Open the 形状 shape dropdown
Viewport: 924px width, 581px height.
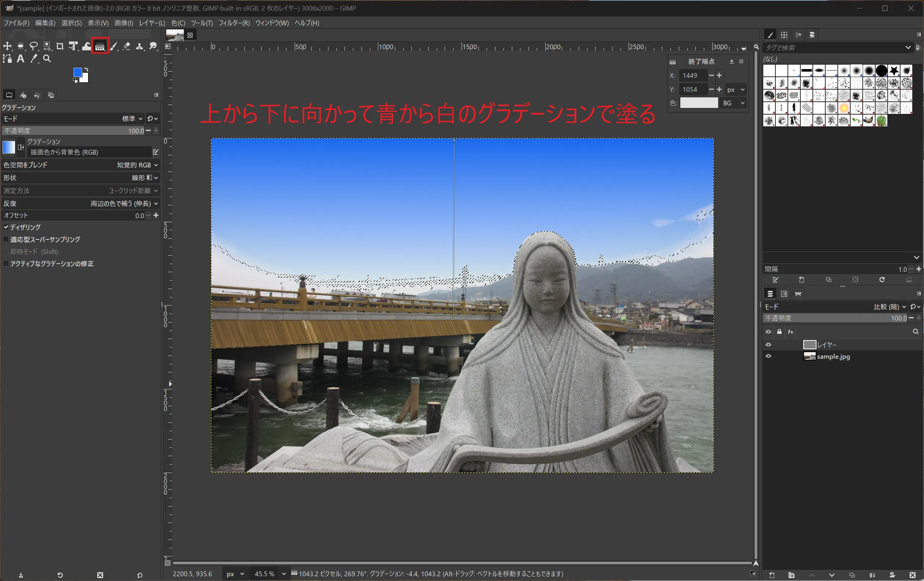(81, 178)
